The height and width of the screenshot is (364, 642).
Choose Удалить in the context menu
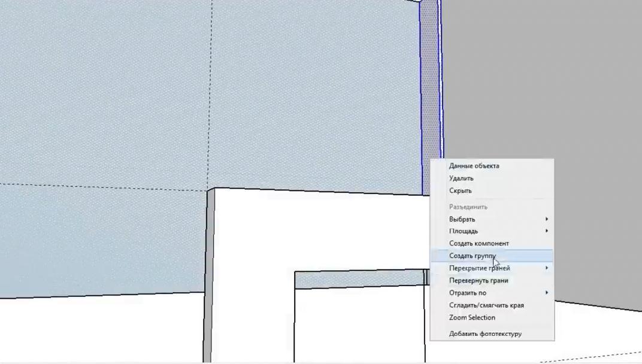461,178
